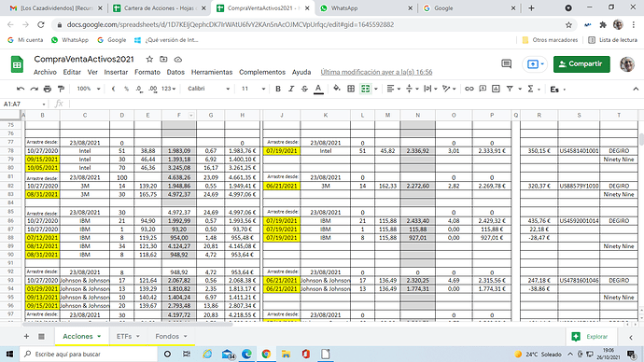Switch to the ETFs sheet tab
The width and height of the screenshot is (644, 362).
[x=128, y=336]
